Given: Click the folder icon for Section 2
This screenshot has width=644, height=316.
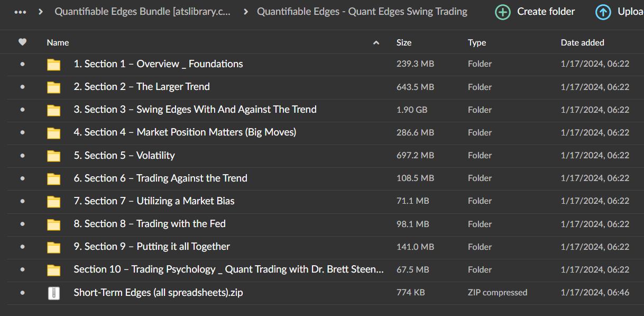Looking at the screenshot, I should pyautogui.click(x=53, y=87).
